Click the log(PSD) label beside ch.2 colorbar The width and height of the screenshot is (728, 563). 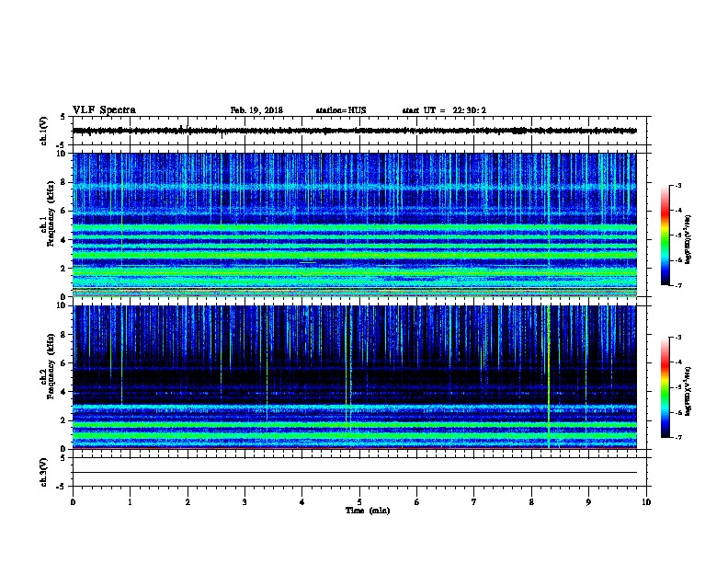click(x=688, y=391)
